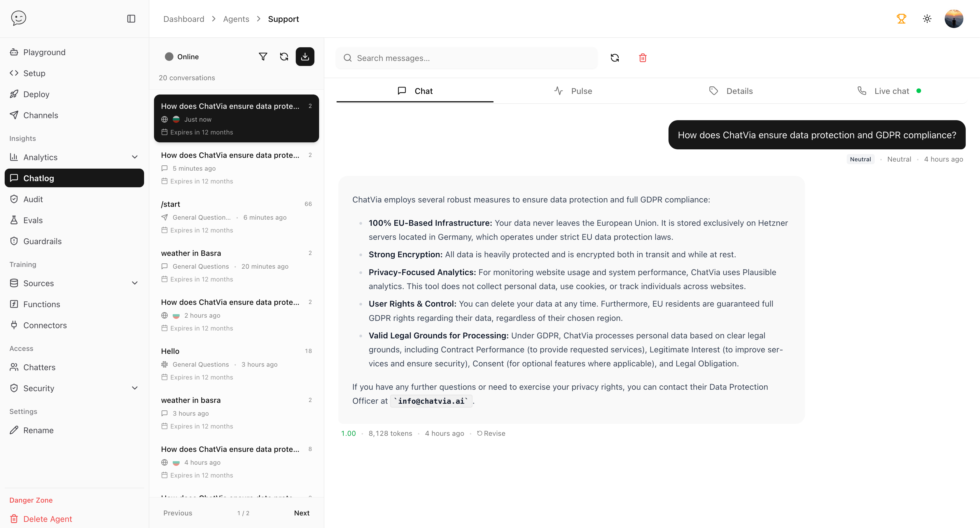The image size is (980, 528).
Task: Open the user profile avatar
Action: tap(954, 19)
